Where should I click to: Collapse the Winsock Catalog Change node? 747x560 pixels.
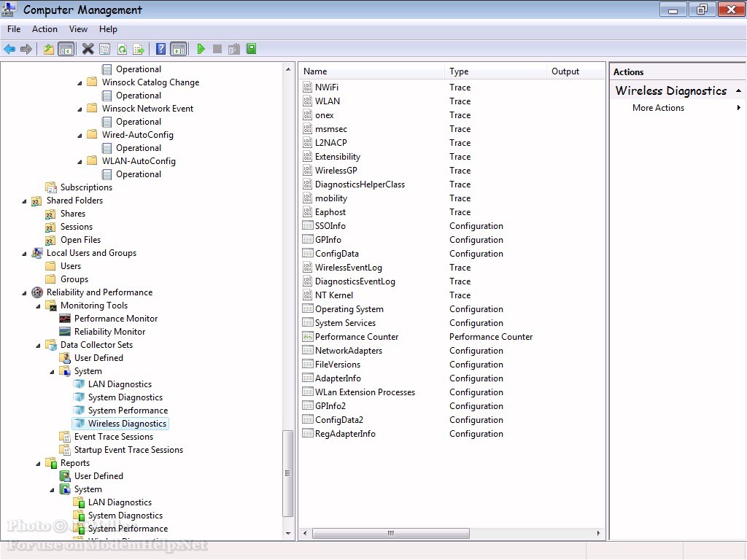pyautogui.click(x=80, y=83)
